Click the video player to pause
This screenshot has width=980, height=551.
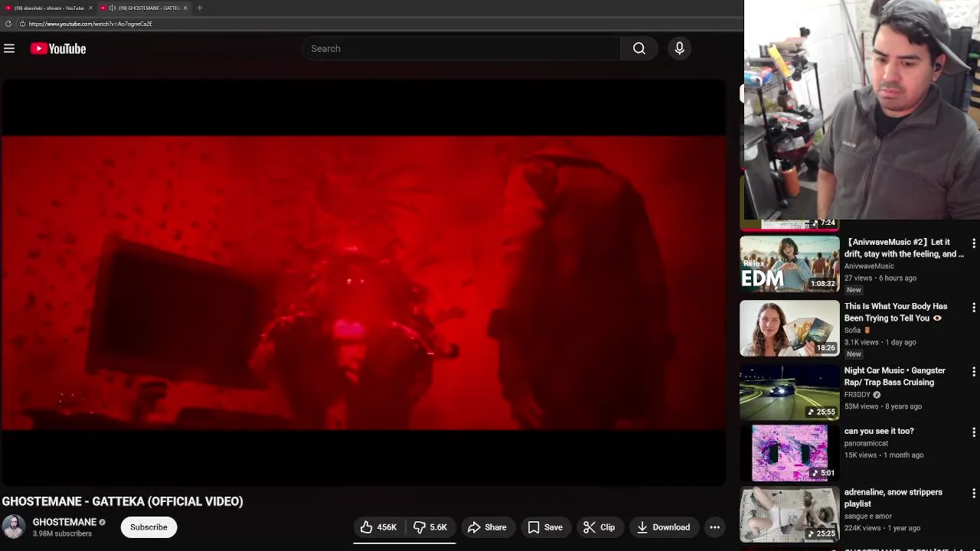[x=363, y=282]
